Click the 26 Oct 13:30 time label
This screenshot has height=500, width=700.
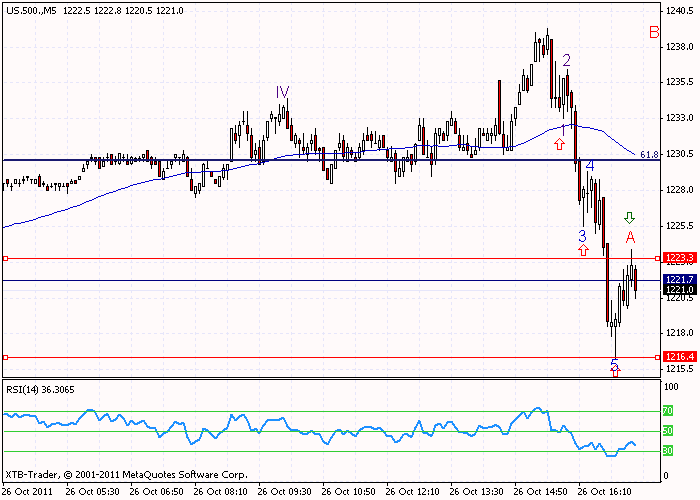pos(477,492)
